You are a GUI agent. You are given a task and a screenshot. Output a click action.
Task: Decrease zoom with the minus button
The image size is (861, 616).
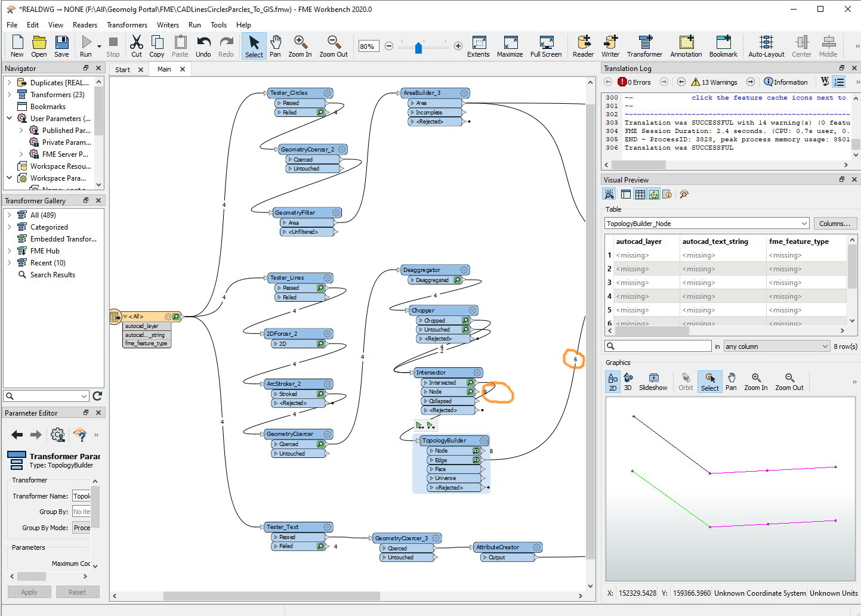click(389, 46)
